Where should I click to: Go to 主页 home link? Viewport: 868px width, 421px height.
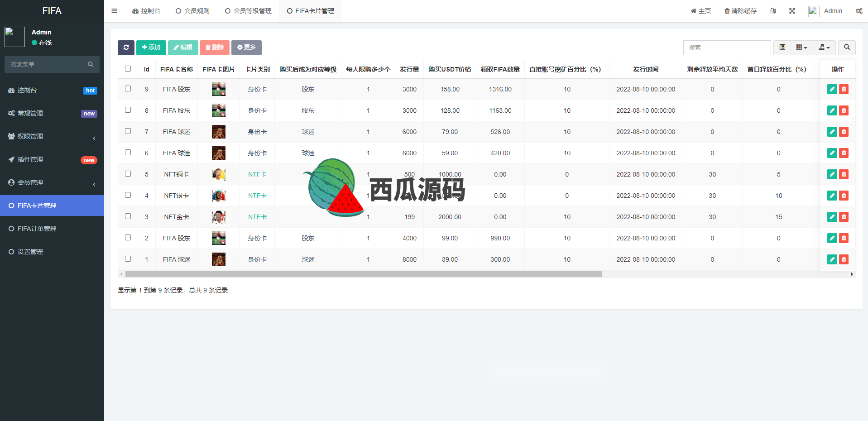pyautogui.click(x=700, y=11)
